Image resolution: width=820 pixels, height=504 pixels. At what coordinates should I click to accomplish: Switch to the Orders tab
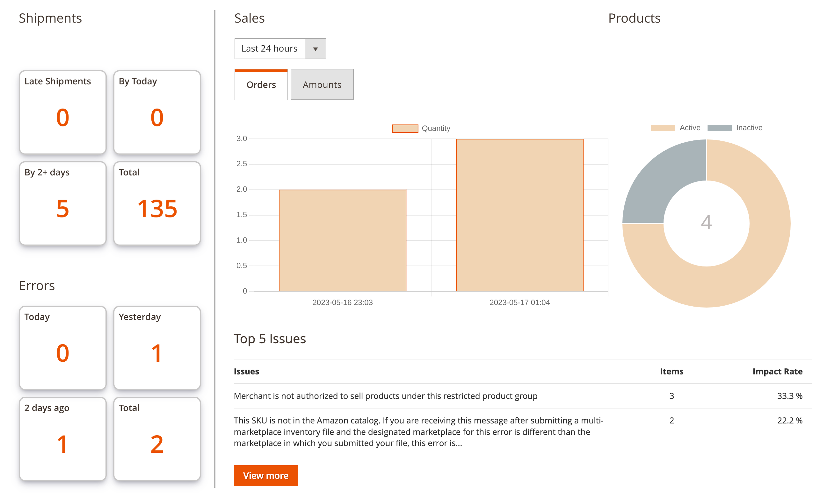tap(261, 85)
